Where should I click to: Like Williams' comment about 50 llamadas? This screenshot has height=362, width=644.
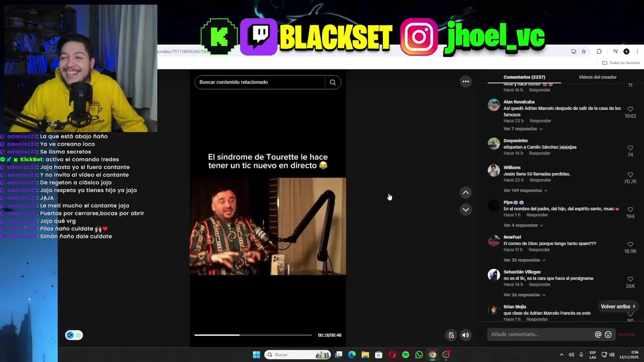tap(630, 174)
